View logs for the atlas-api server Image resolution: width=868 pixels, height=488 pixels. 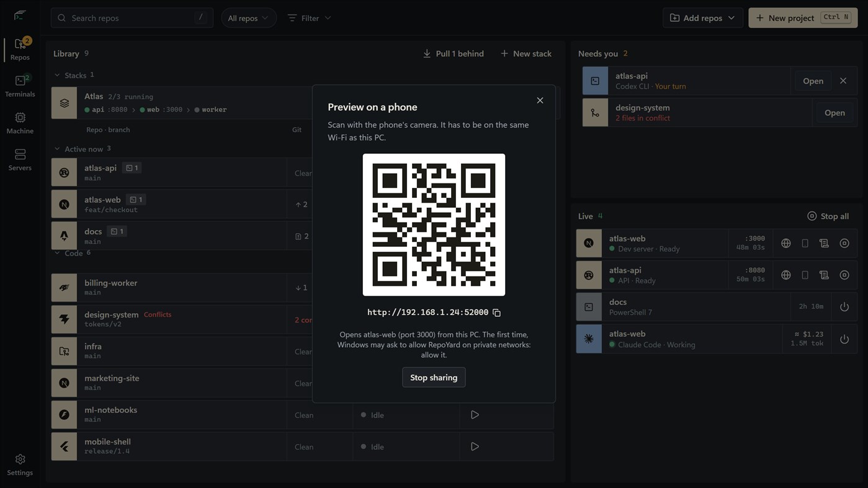coord(824,275)
